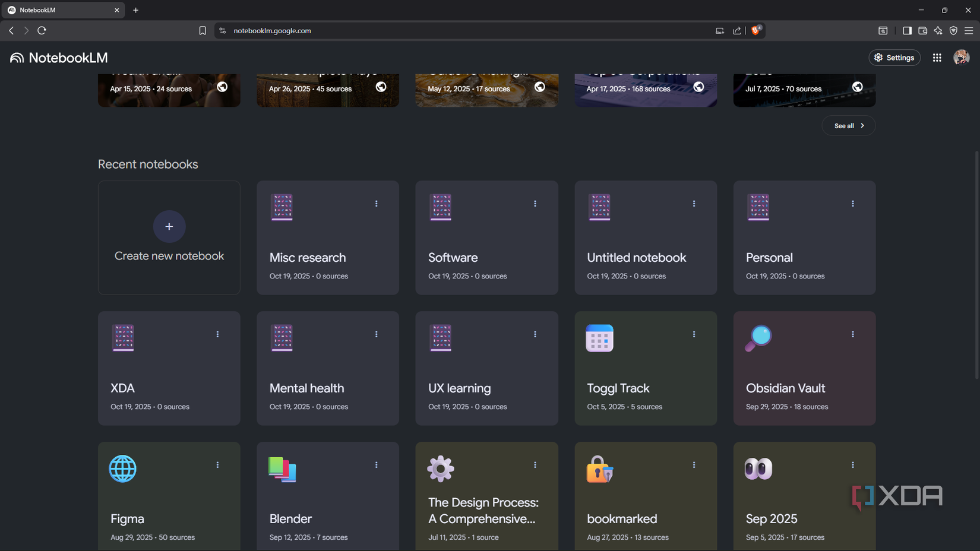Open the browser hamburger menu

pos(969,31)
